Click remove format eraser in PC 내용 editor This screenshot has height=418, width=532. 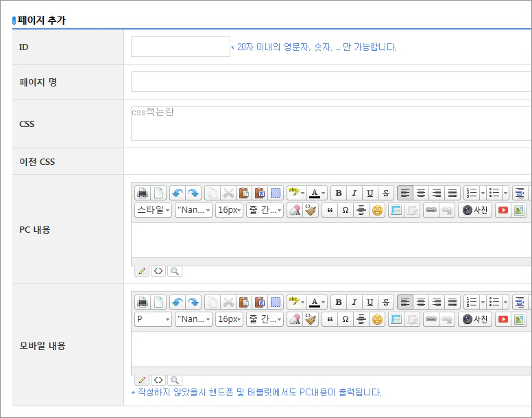(295, 210)
